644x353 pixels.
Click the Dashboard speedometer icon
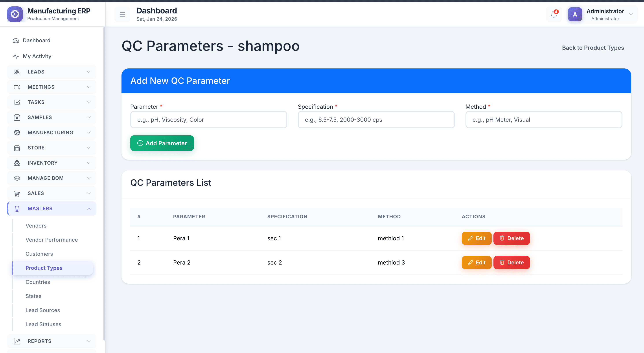pyautogui.click(x=16, y=40)
